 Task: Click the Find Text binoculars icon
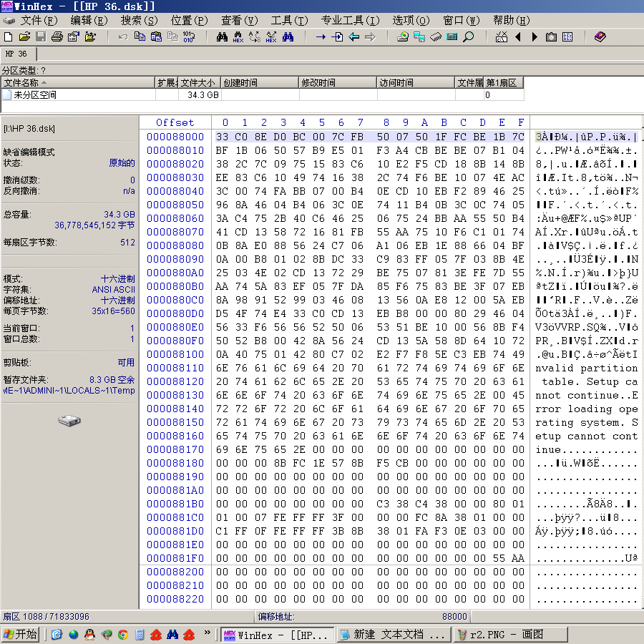point(223,37)
